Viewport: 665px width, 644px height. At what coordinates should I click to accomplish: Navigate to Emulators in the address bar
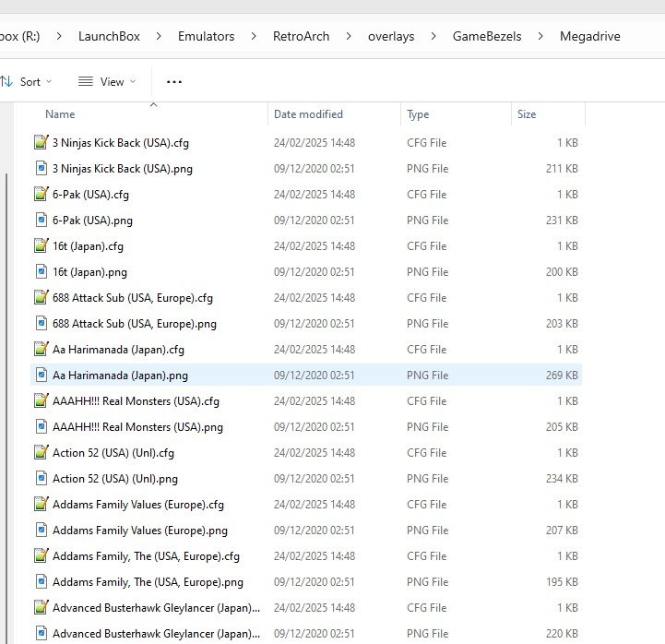point(206,37)
